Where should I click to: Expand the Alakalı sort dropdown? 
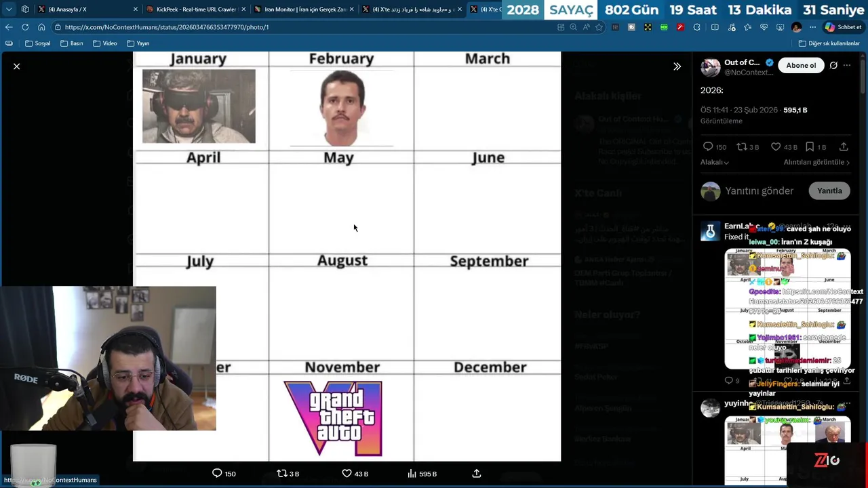(715, 163)
